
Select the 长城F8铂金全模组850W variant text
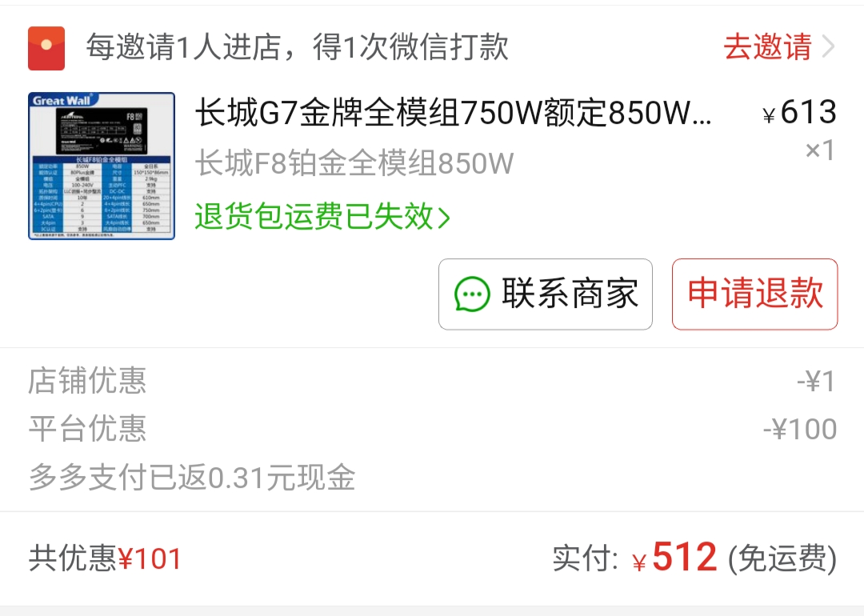tap(354, 163)
